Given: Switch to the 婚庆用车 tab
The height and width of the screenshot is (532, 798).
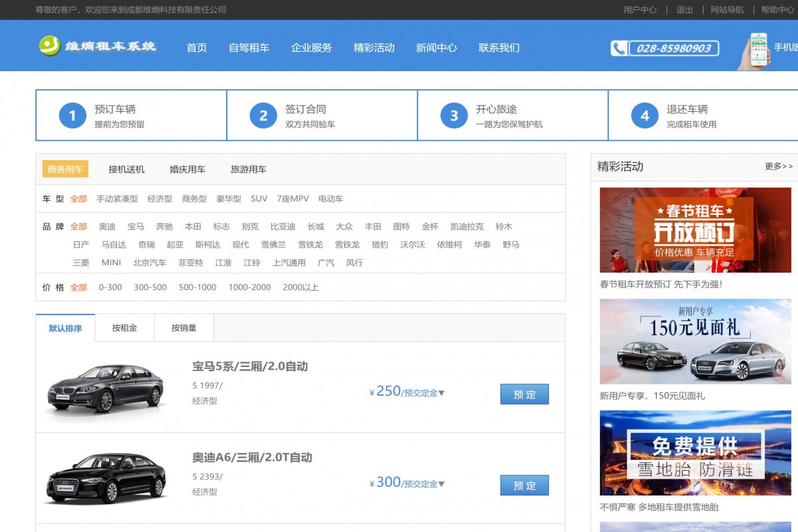Looking at the screenshot, I should [188, 169].
